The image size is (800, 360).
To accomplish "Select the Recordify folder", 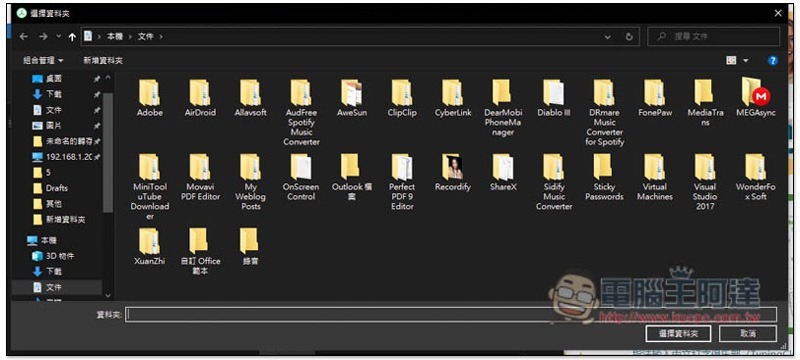I will tap(453, 173).
